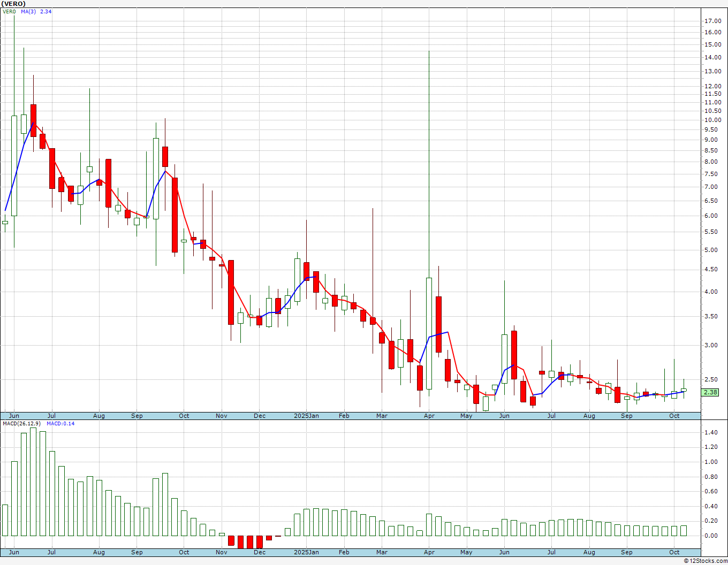The image size is (728, 565).
Task: Click the 10.00 price axis label
Action: [713, 120]
